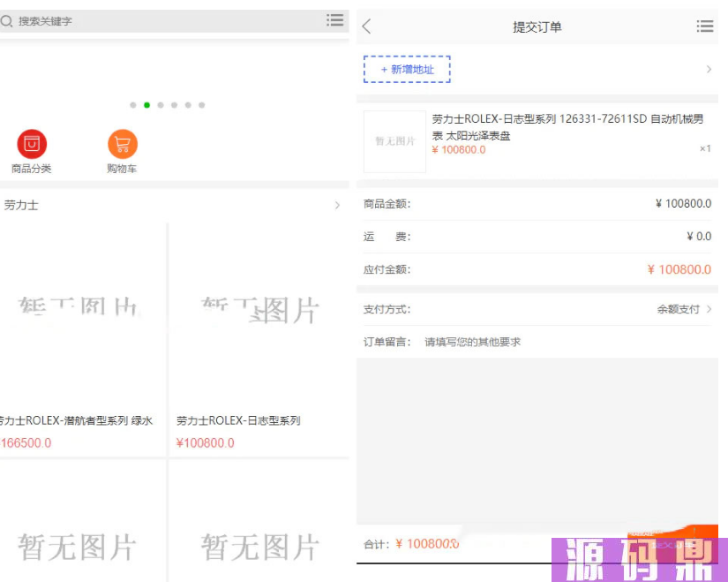Click the 运费 value ¥ 0.0
Viewport: 728px width, 582px height.
click(699, 236)
